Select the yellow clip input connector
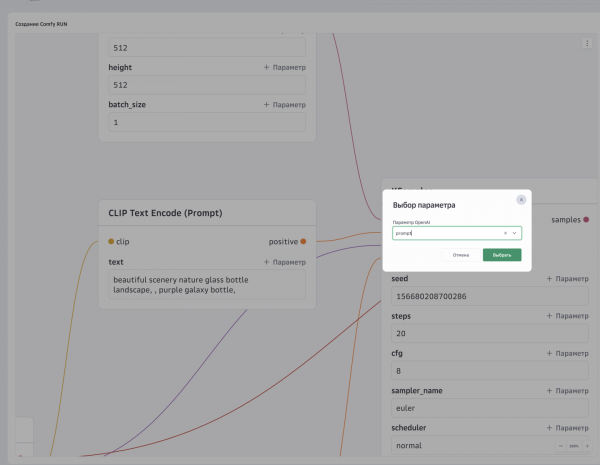The width and height of the screenshot is (600, 465). tap(111, 241)
